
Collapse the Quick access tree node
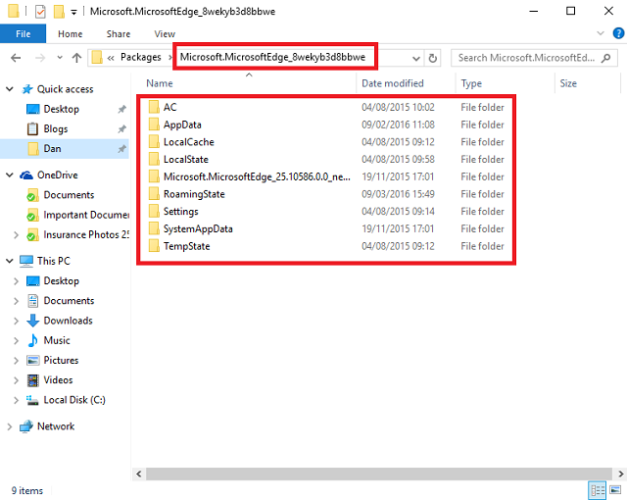tap(10, 89)
